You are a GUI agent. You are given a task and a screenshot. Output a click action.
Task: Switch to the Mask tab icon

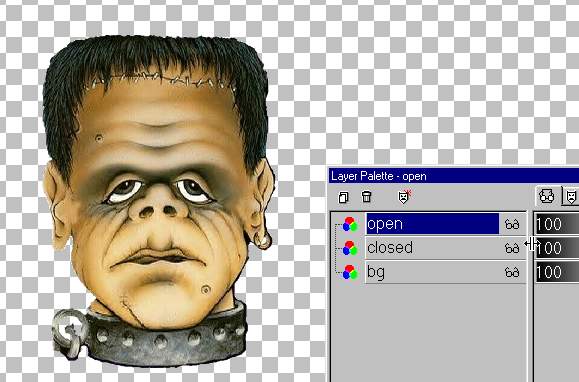(x=571, y=196)
